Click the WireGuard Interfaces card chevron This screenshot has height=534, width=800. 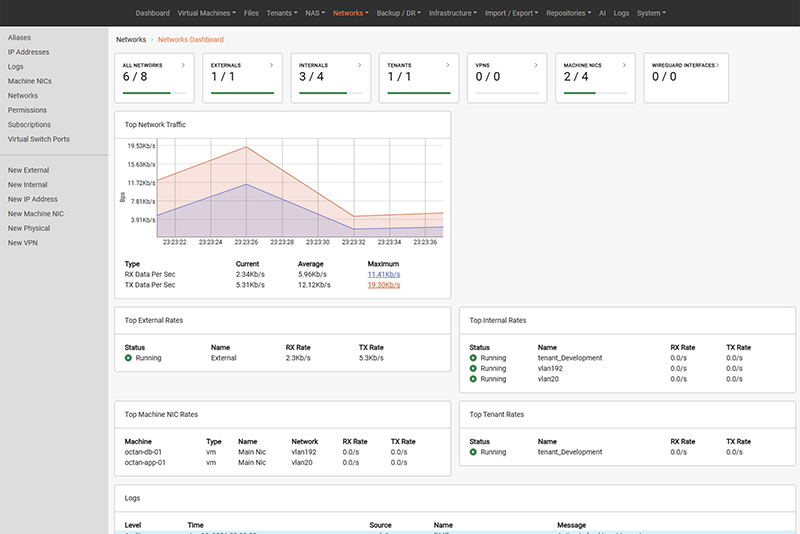717,65
